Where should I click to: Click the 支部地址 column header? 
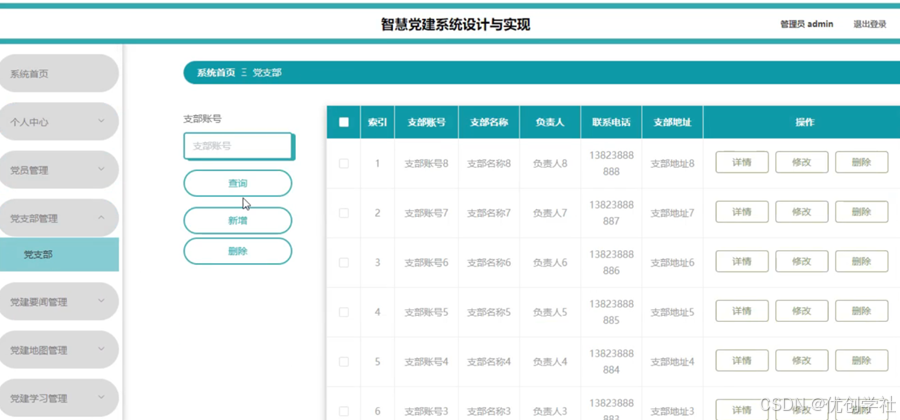point(672,122)
